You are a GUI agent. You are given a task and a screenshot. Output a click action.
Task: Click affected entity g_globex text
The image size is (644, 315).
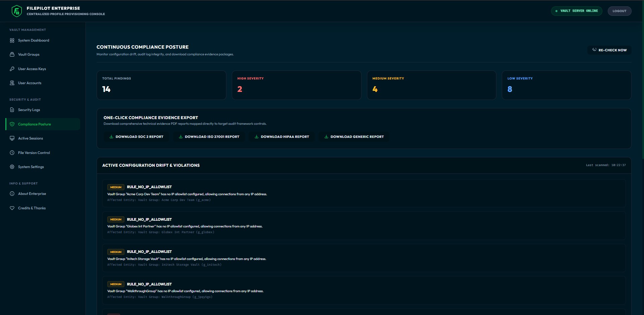pos(161,232)
